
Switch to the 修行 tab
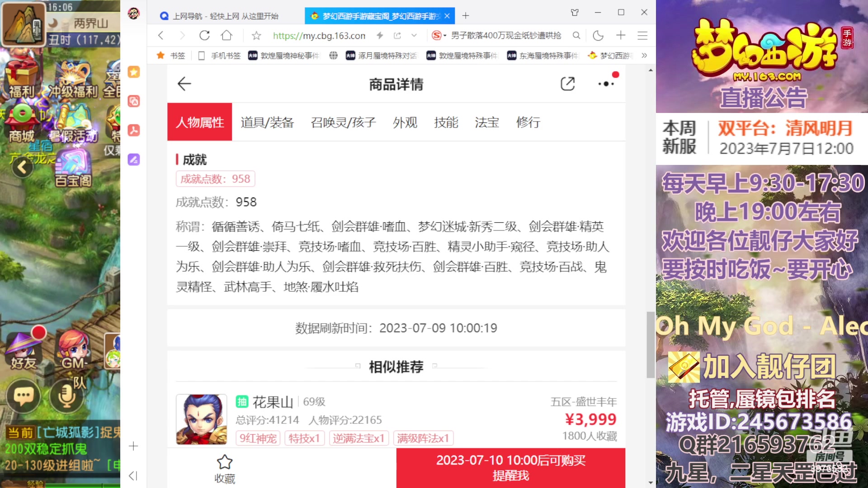pyautogui.click(x=528, y=122)
